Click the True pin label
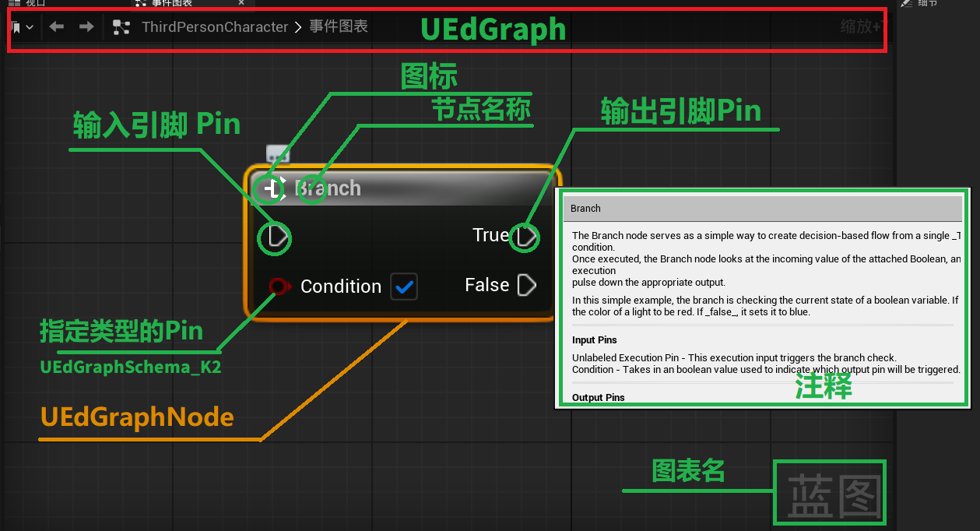980x531 pixels. click(491, 235)
